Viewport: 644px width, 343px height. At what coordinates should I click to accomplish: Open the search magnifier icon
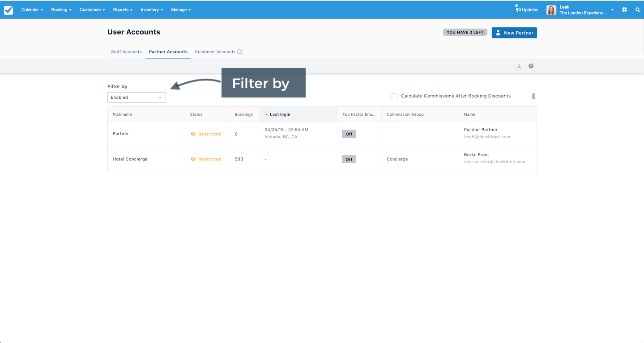[638, 10]
